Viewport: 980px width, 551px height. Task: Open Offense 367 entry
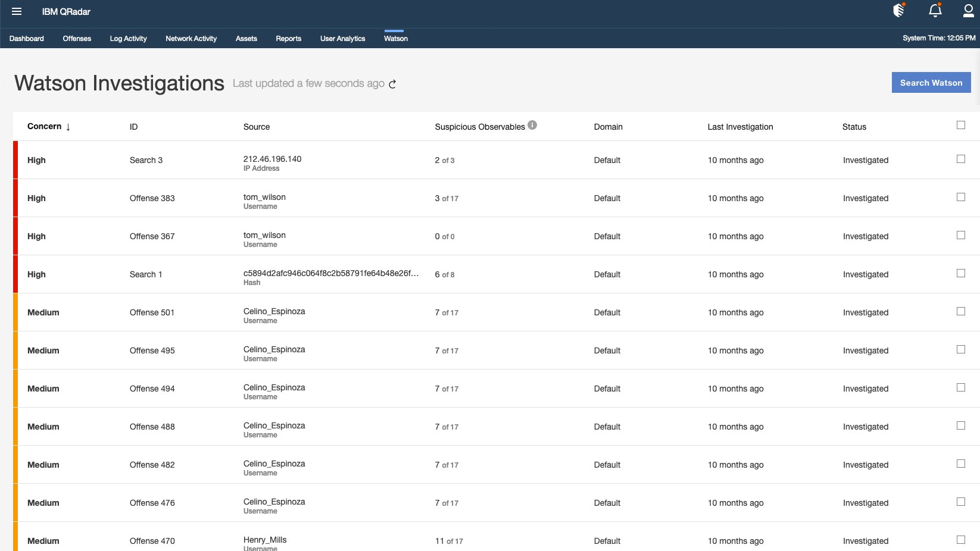pyautogui.click(x=152, y=236)
